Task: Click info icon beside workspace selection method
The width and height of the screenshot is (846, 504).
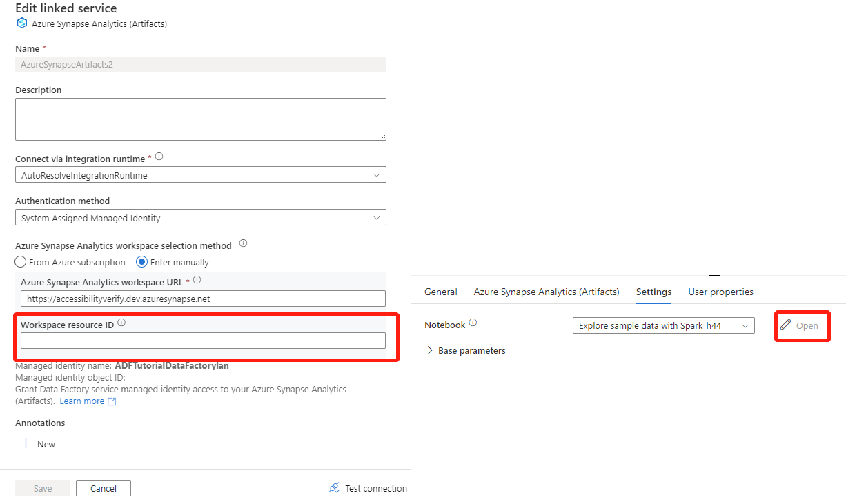Action: click(243, 244)
